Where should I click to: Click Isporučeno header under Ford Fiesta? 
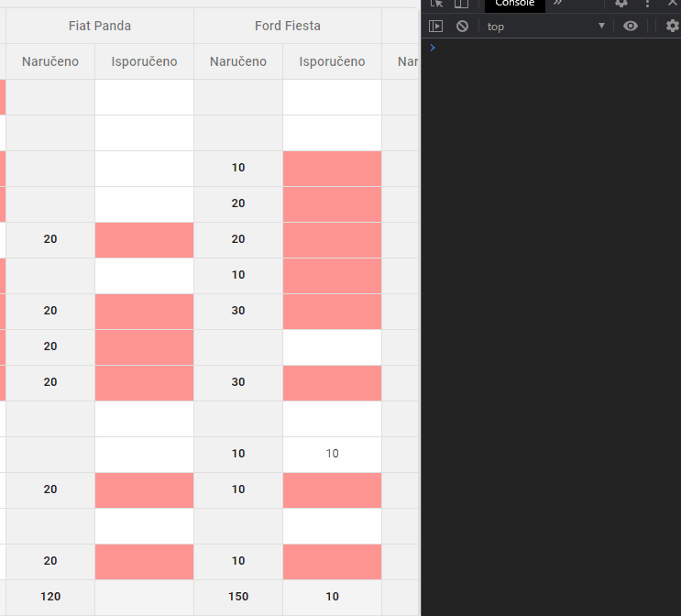pos(332,61)
